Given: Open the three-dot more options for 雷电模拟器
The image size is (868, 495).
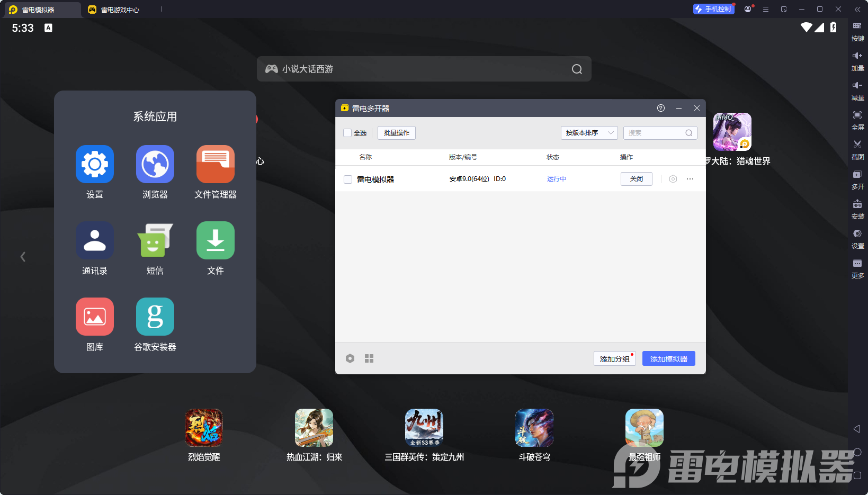Looking at the screenshot, I should pos(690,179).
